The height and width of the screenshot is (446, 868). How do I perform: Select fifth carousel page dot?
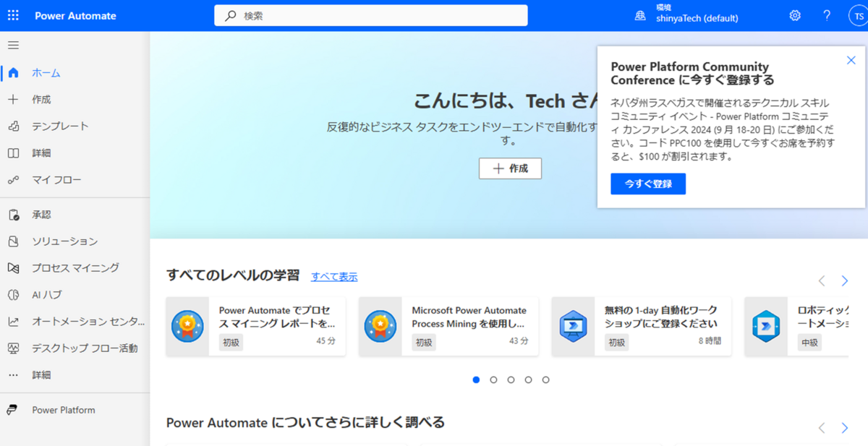pos(545,379)
